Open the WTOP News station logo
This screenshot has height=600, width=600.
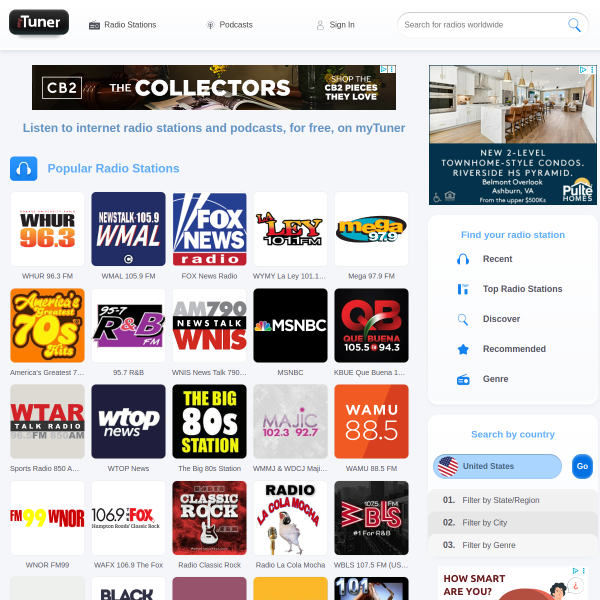pyautogui.click(x=129, y=421)
